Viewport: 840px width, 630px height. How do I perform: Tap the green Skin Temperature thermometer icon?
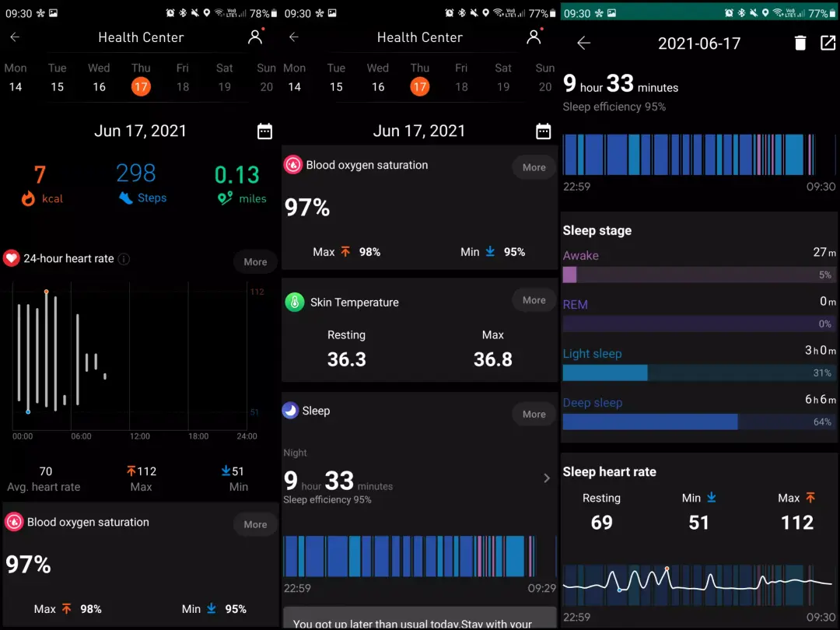[x=294, y=302]
